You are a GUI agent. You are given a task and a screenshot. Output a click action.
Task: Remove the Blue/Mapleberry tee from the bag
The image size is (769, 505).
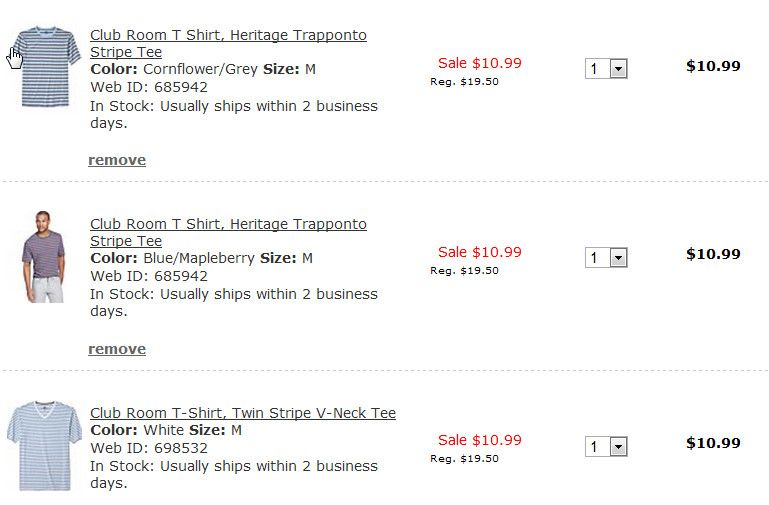tap(117, 349)
